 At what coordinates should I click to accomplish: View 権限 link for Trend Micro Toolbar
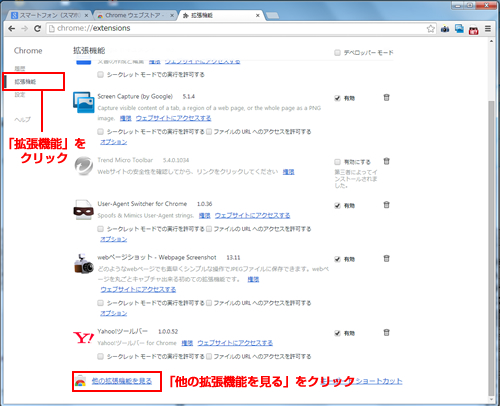click(x=288, y=172)
